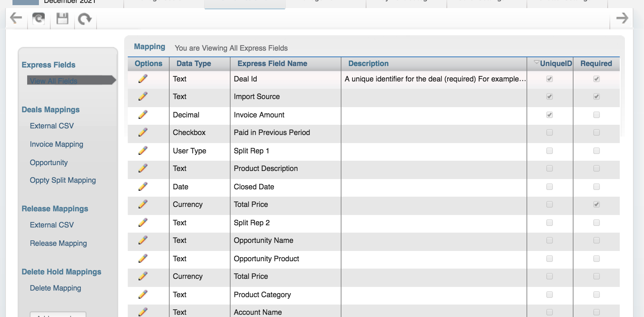Click the 'Opportunity Product' field name
The height and width of the screenshot is (317, 644).
click(267, 259)
